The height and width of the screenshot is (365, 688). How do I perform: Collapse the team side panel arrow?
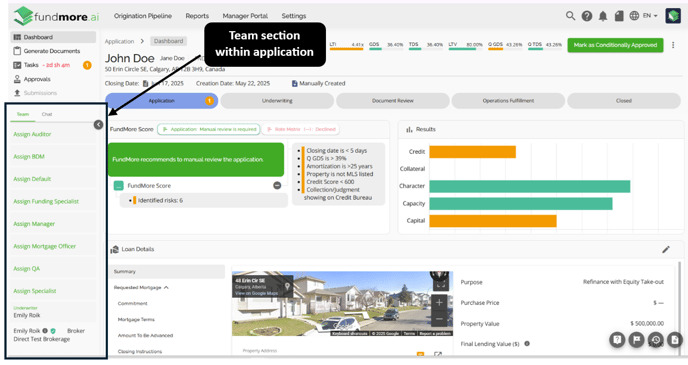point(98,125)
